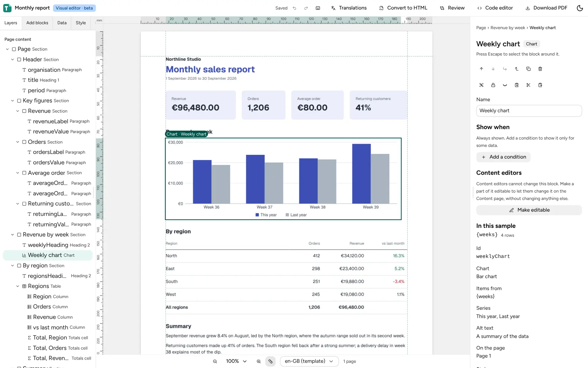This screenshot has width=588, height=368.
Task: Collapse the Average order section chevron
Action: [x=18, y=173]
